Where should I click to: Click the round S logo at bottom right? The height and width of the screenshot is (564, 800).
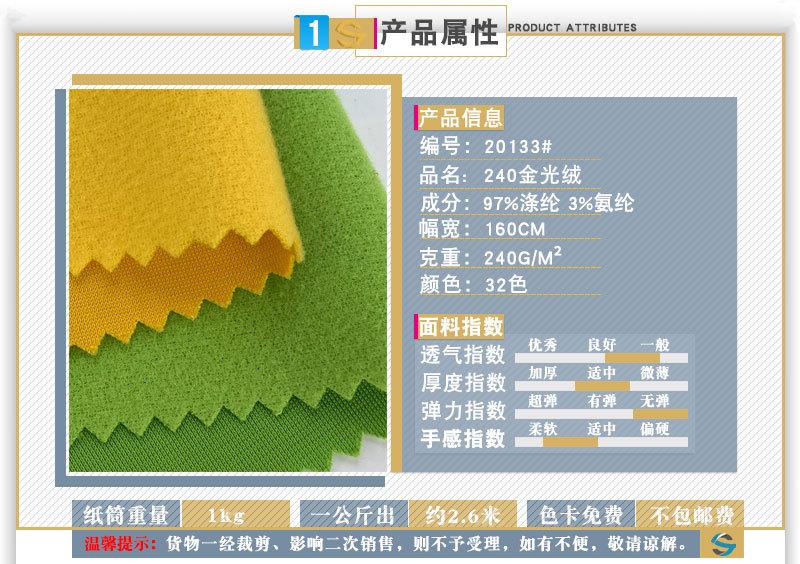click(719, 543)
